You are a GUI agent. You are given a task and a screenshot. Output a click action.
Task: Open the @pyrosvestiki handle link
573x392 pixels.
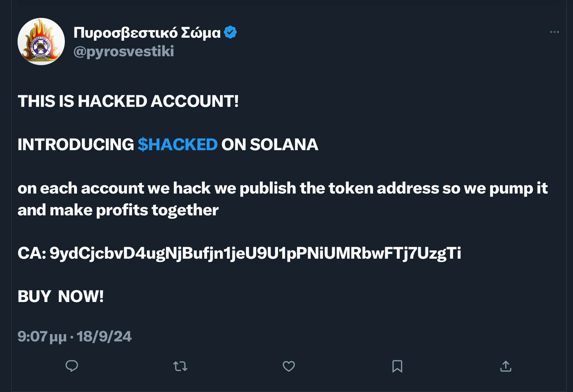click(x=124, y=51)
